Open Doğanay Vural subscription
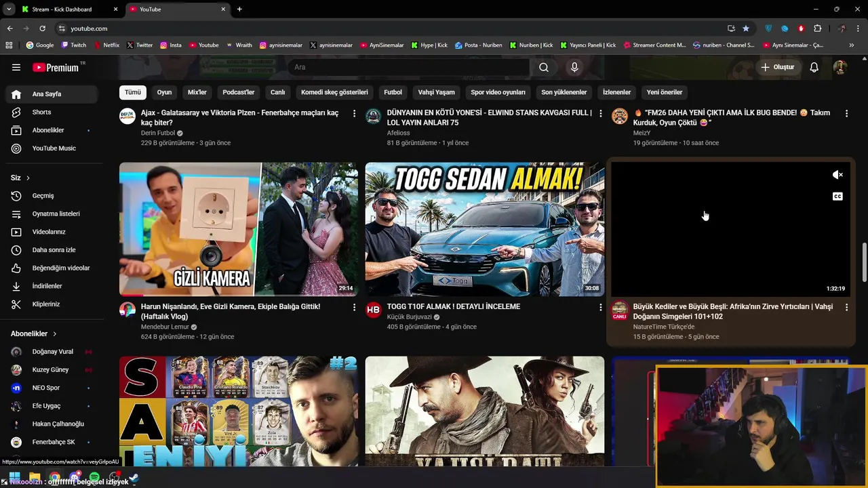868x488 pixels. [52, 352]
